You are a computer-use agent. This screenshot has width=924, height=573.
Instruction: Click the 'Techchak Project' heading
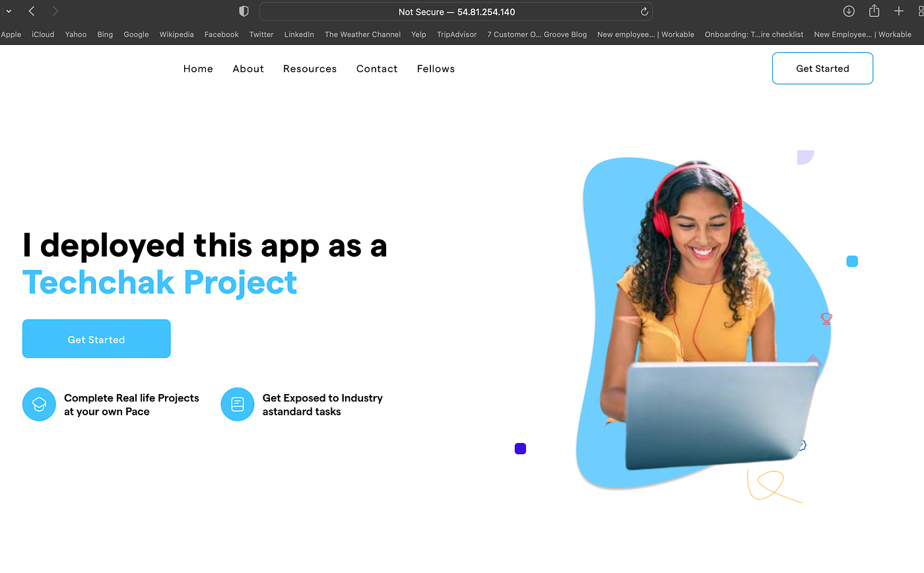point(160,283)
